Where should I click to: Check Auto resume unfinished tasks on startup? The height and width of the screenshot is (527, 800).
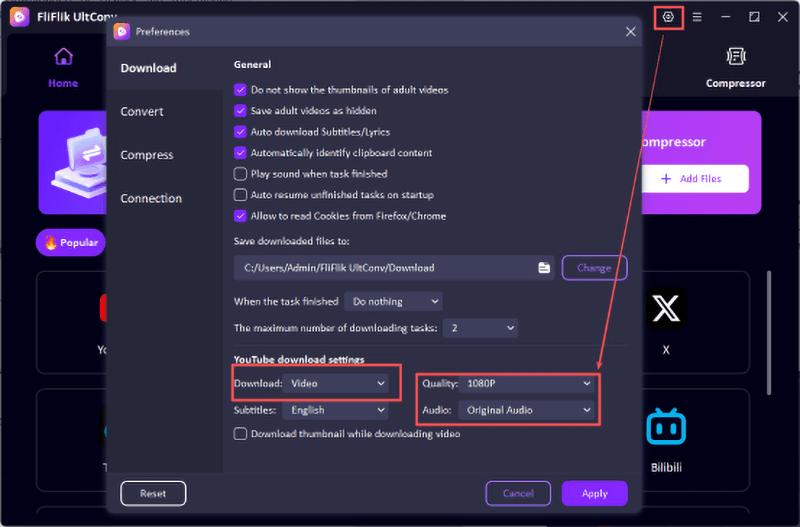tap(240, 195)
